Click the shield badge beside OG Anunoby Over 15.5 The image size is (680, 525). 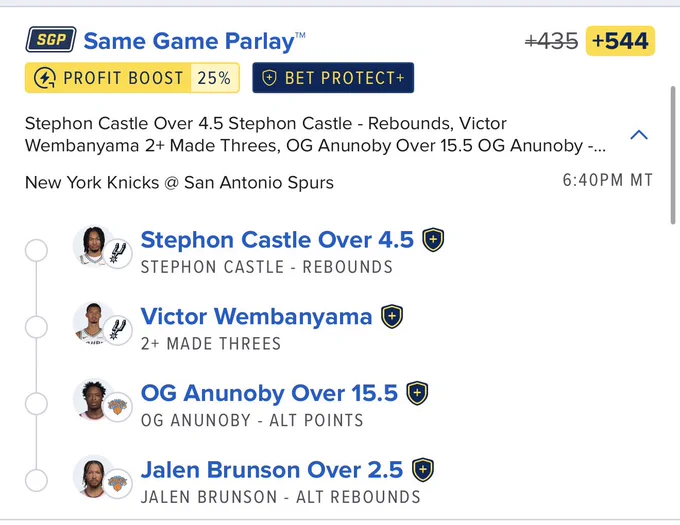point(417,393)
